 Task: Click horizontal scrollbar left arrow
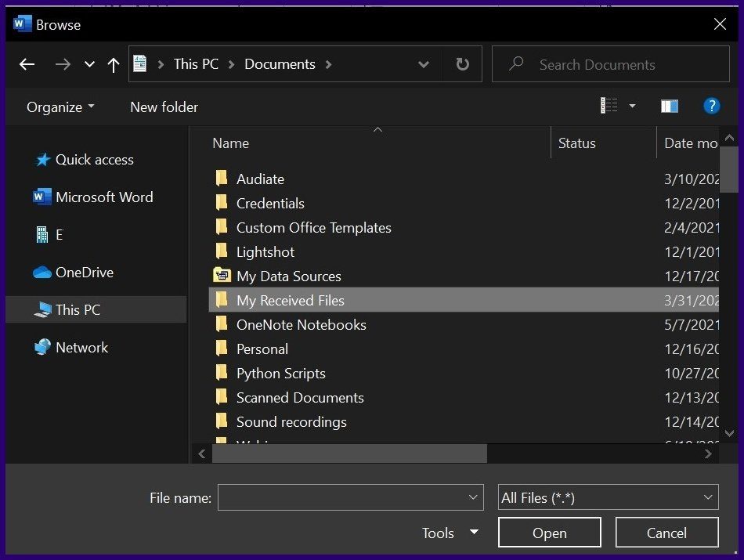[x=201, y=453]
